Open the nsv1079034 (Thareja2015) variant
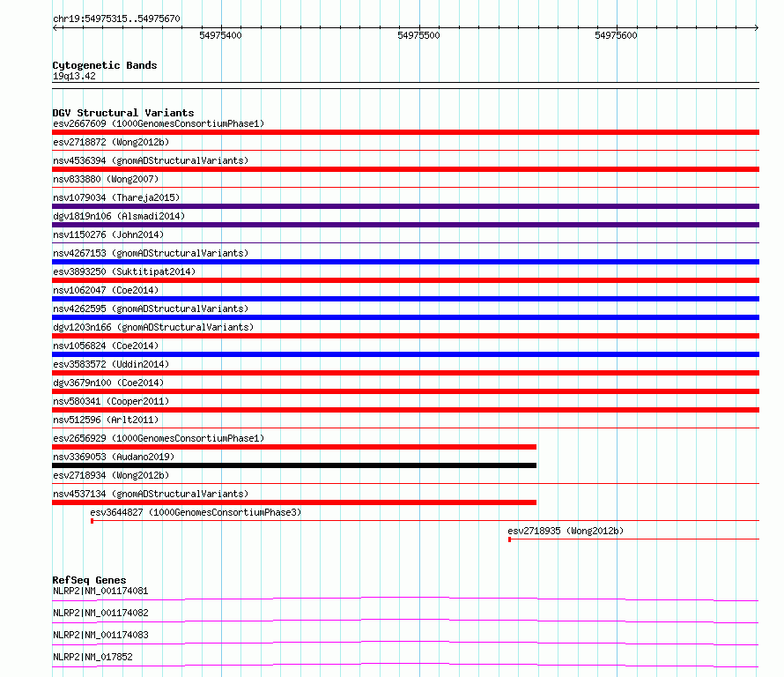This screenshot has height=677, width=784. pyautogui.click(x=116, y=197)
